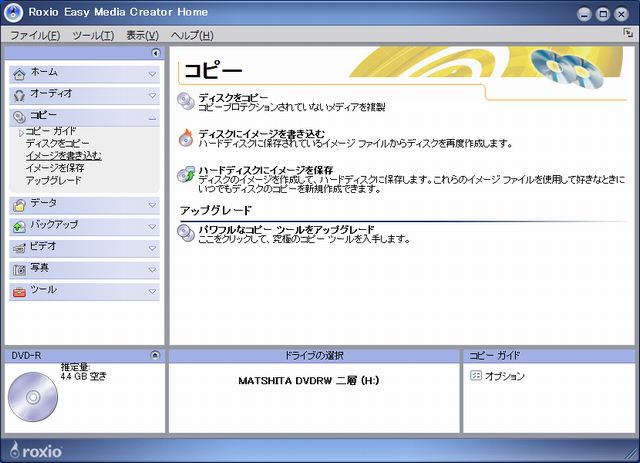This screenshot has height=463, width=640.
Task: Click the upgrade copy tool disc icon
Action: point(186,233)
